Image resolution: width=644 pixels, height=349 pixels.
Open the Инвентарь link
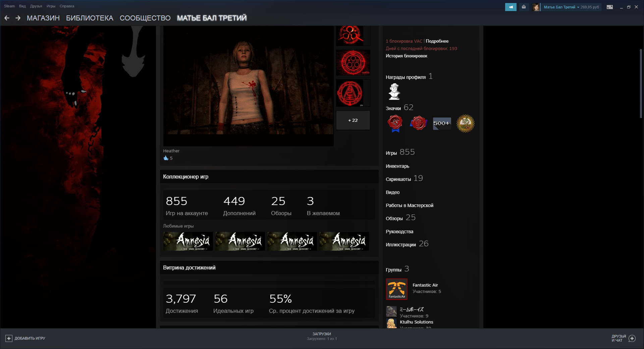397,166
